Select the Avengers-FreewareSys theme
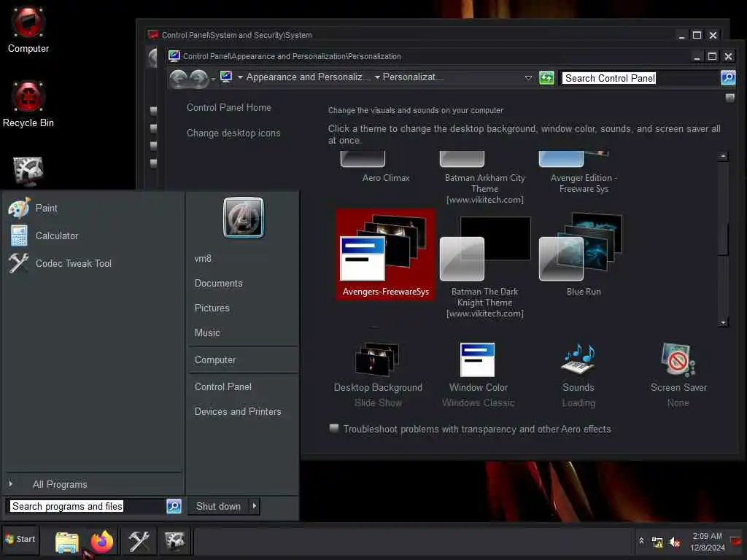Viewport: 747px width, 560px height. pyautogui.click(x=385, y=254)
